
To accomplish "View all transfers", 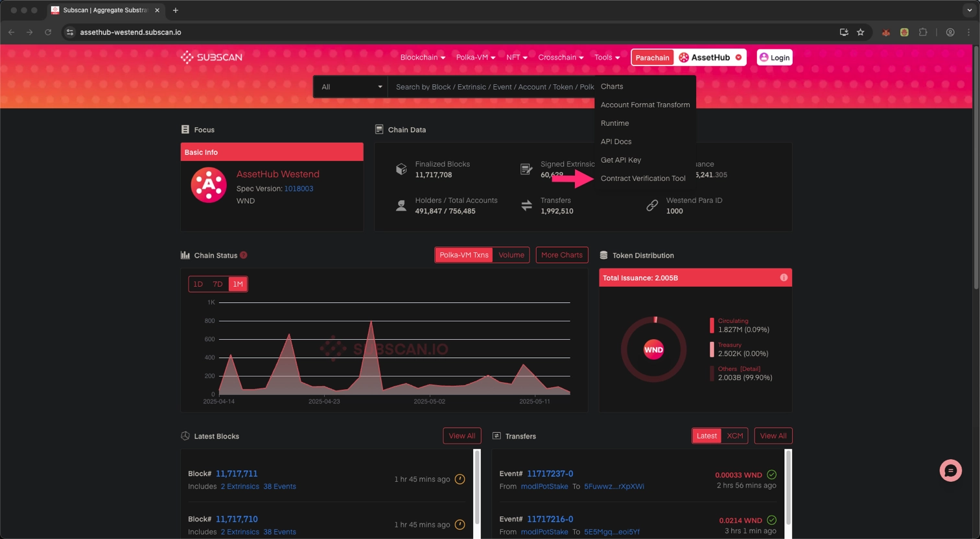I will pyautogui.click(x=773, y=436).
